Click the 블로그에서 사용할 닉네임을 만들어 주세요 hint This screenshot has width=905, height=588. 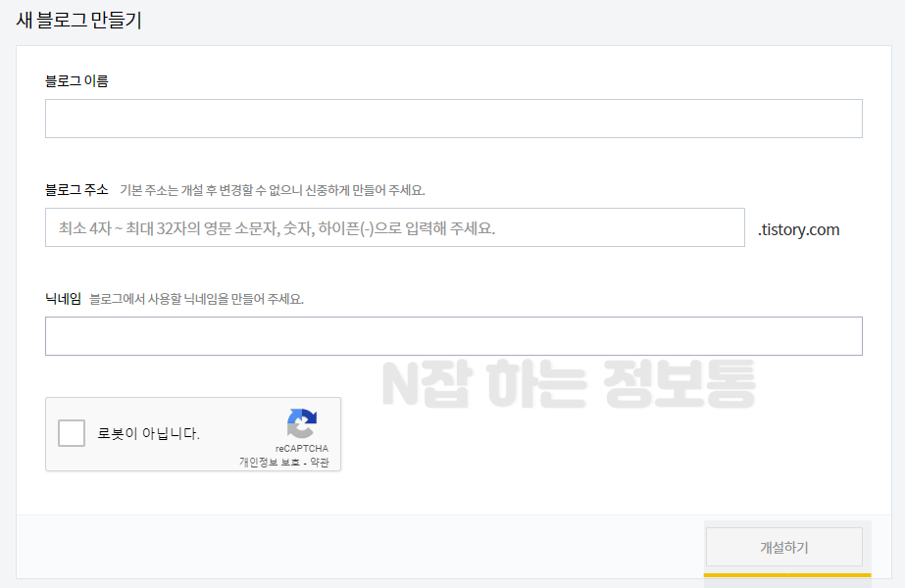(197, 299)
